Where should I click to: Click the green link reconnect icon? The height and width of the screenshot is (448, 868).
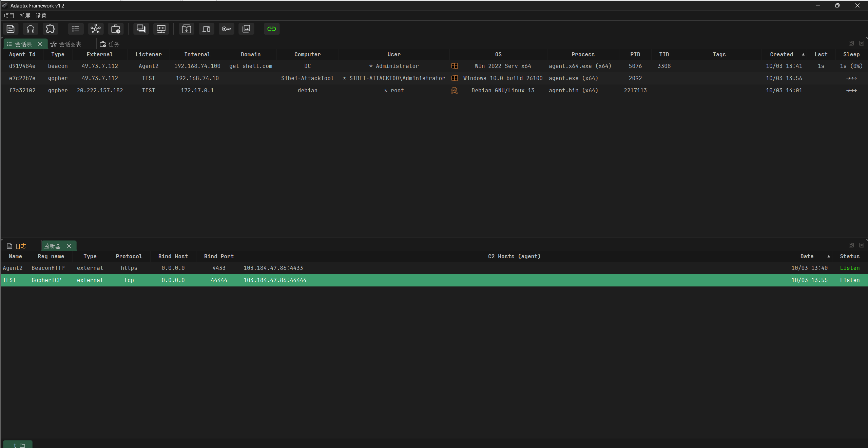(272, 29)
